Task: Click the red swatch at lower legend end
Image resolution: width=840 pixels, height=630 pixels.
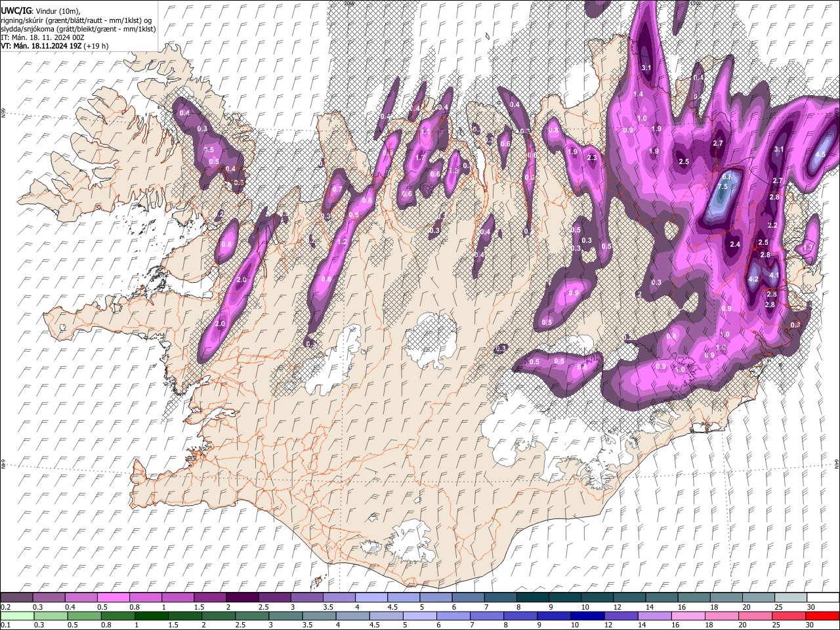Action: [x=822, y=616]
